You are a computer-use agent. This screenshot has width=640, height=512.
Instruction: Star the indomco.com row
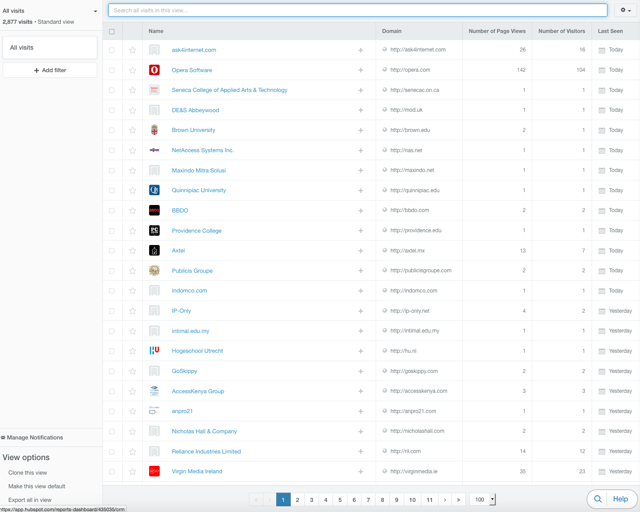click(132, 291)
